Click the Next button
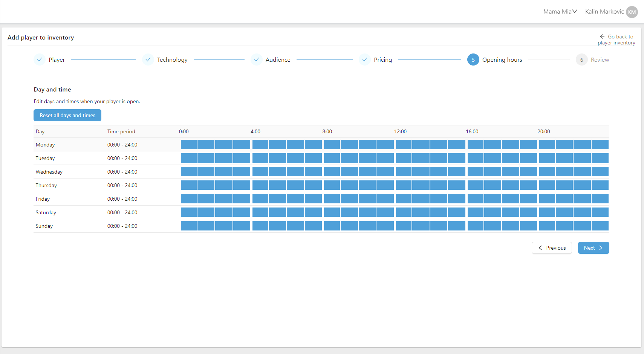The image size is (644, 354). (594, 248)
